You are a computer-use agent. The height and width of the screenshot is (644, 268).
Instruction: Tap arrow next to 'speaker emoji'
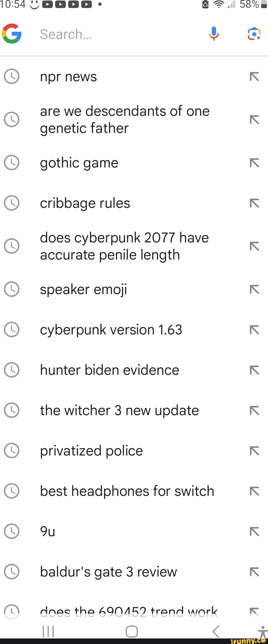tap(254, 289)
